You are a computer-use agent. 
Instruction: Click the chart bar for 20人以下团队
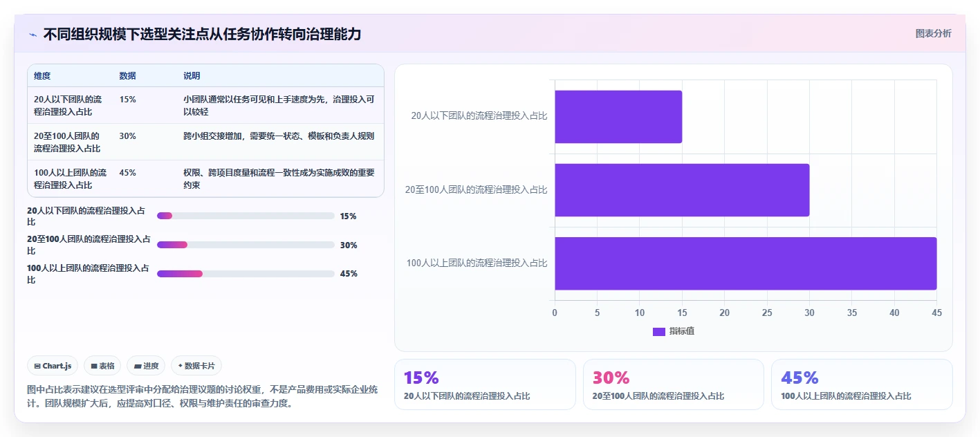pyautogui.click(x=618, y=117)
